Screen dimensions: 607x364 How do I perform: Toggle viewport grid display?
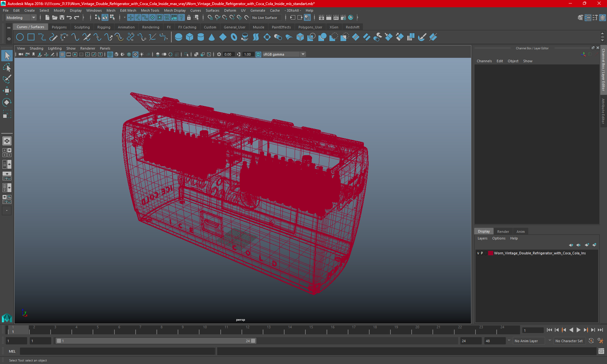62,54
